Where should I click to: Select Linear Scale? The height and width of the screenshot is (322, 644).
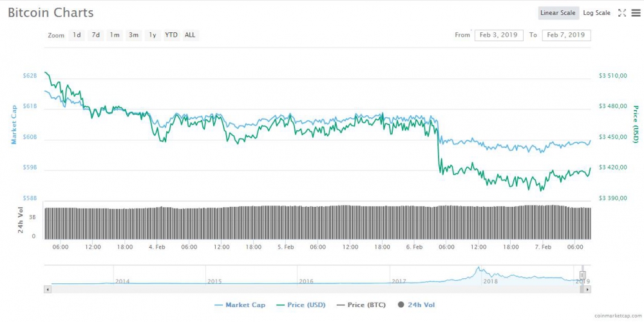pyautogui.click(x=558, y=13)
